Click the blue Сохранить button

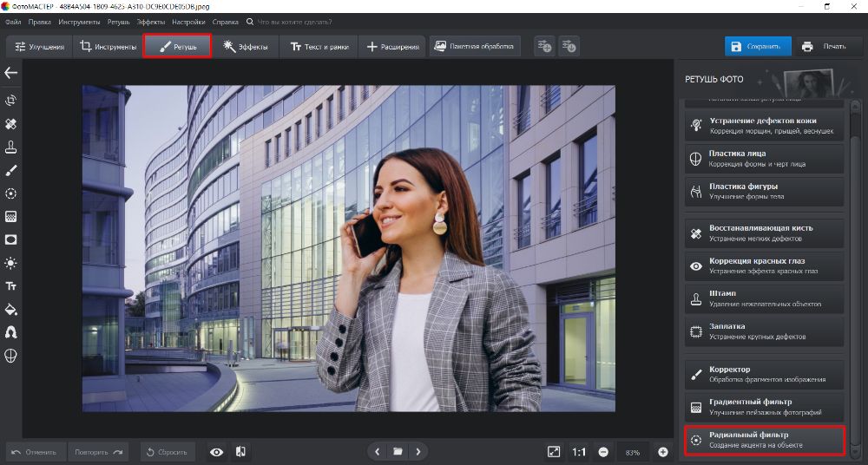click(x=757, y=47)
